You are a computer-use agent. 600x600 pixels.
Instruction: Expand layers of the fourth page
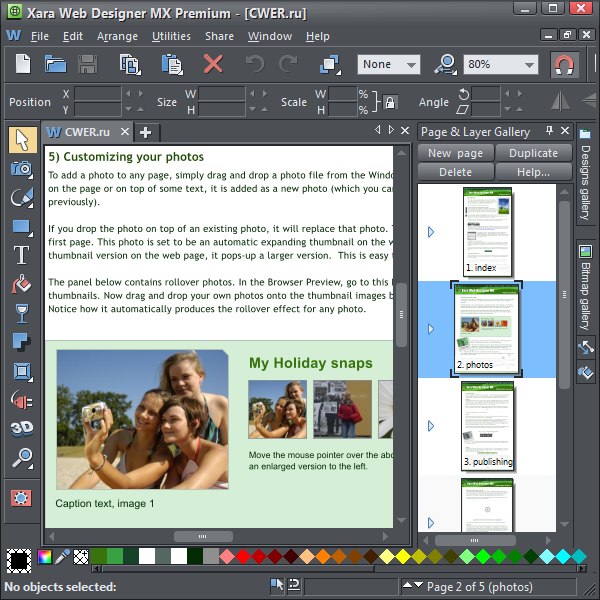[x=431, y=523]
